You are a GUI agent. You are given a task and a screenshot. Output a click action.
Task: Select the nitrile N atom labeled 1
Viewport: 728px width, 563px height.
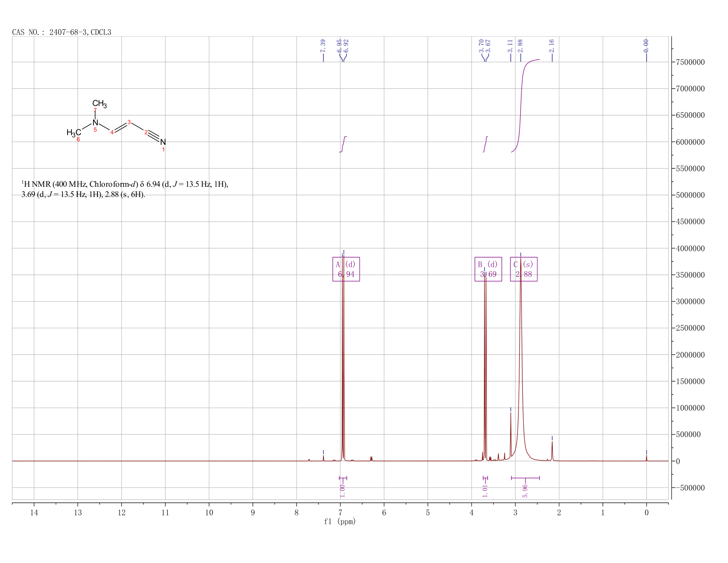163,142
